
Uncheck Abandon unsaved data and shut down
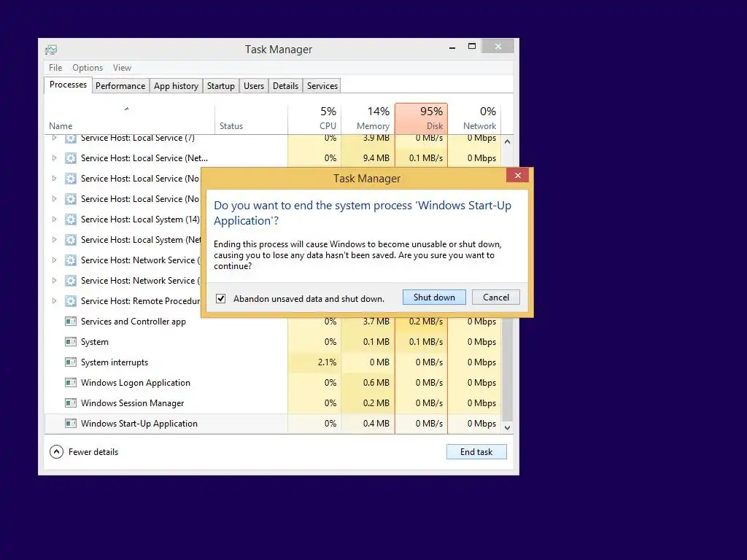coord(220,298)
